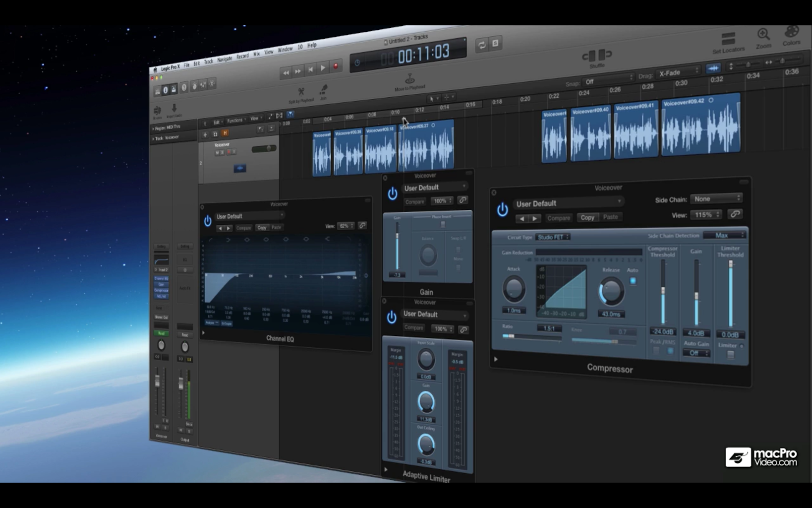Toggle the orange Hide tracks H button

tap(225, 133)
